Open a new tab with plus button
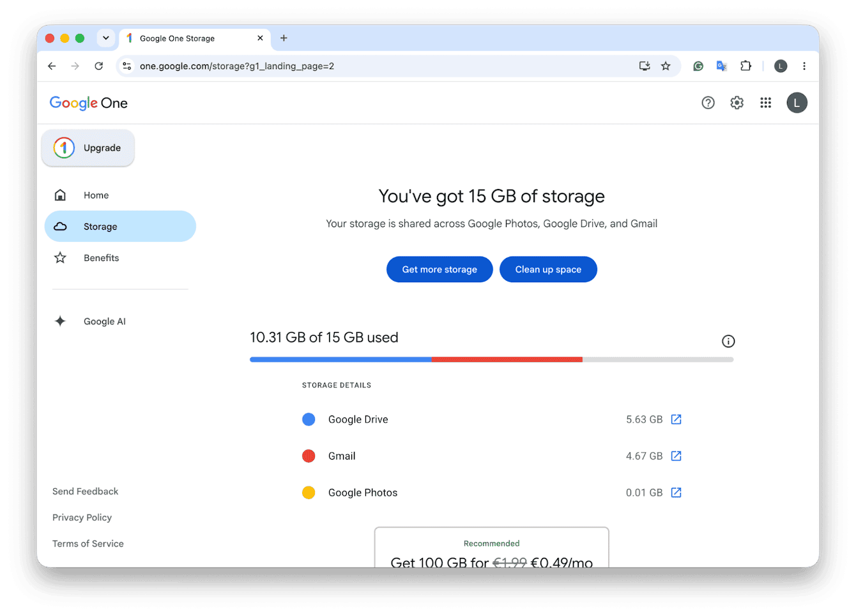This screenshot has height=616, width=856. pos(284,38)
